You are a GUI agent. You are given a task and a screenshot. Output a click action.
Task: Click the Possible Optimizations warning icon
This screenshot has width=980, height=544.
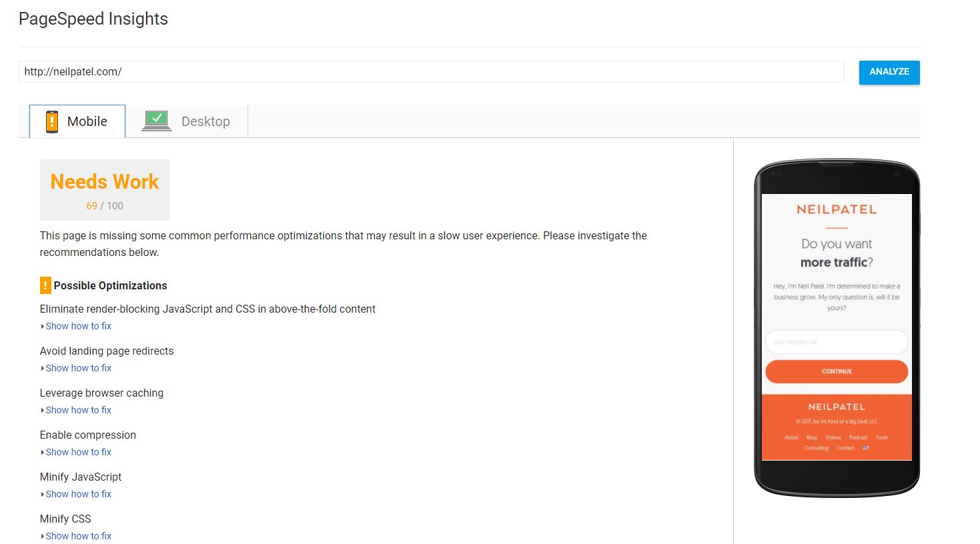coord(45,285)
